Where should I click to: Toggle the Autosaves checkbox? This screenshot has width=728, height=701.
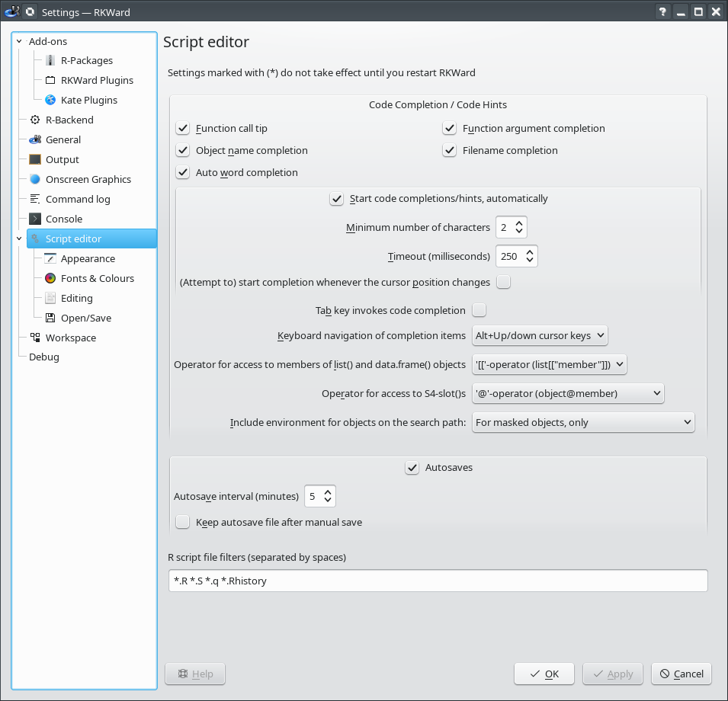click(412, 468)
